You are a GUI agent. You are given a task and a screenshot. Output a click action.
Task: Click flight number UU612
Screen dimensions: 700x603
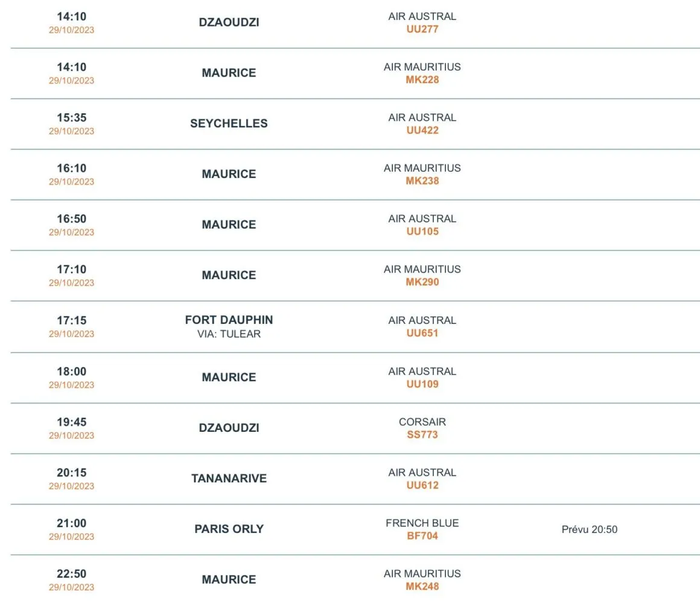pos(422,485)
